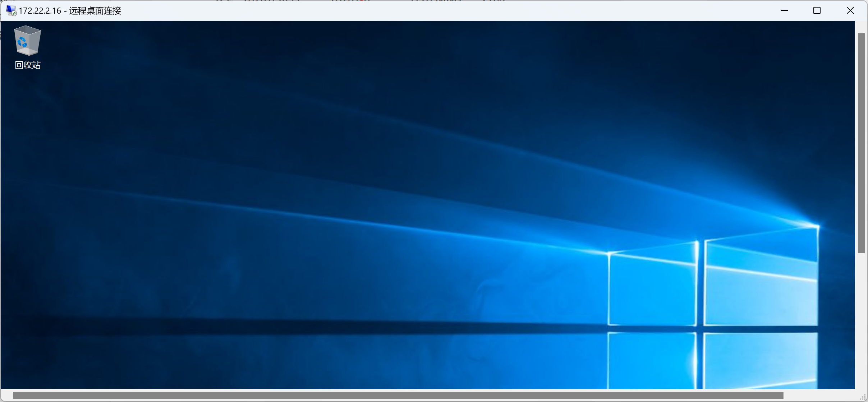The height and width of the screenshot is (402, 868).
Task: Click the 回收站 label under the bin
Action: click(28, 65)
